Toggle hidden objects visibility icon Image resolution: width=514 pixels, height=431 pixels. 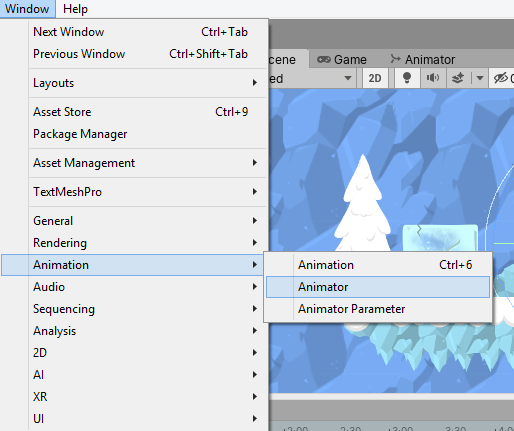coord(502,78)
